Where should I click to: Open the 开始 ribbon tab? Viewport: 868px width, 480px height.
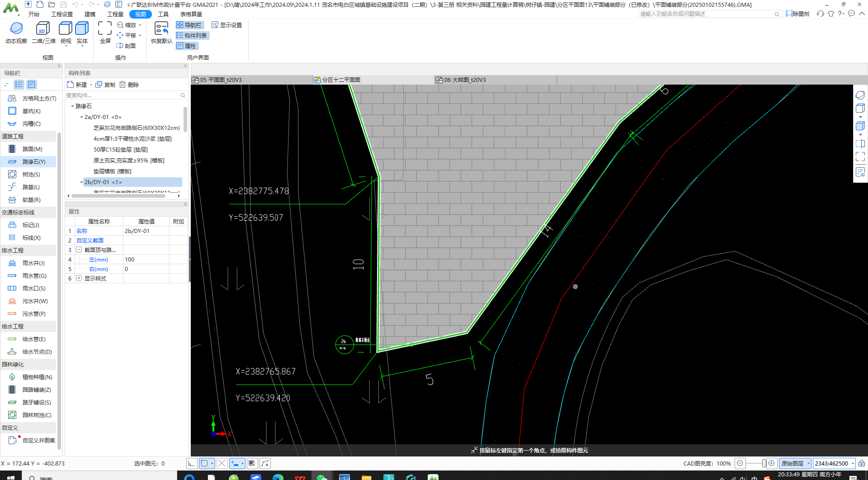click(x=34, y=14)
